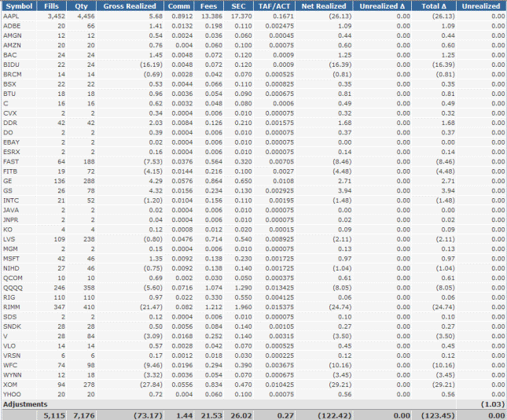Click the BTU symbol cell
The image size is (507, 420).
pos(9,94)
